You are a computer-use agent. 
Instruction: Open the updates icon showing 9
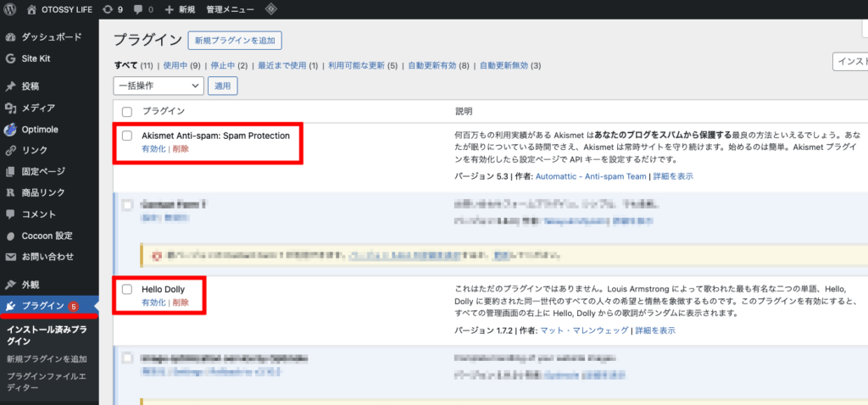pos(108,9)
